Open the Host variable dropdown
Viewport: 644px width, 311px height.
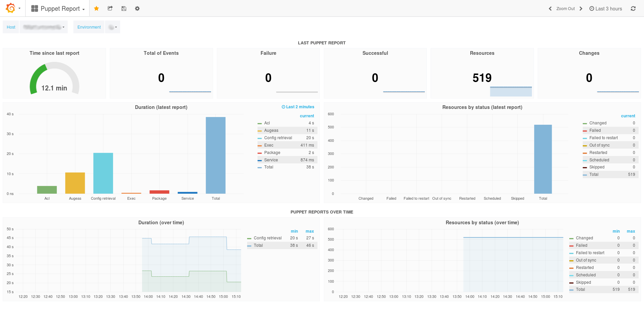[44, 27]
